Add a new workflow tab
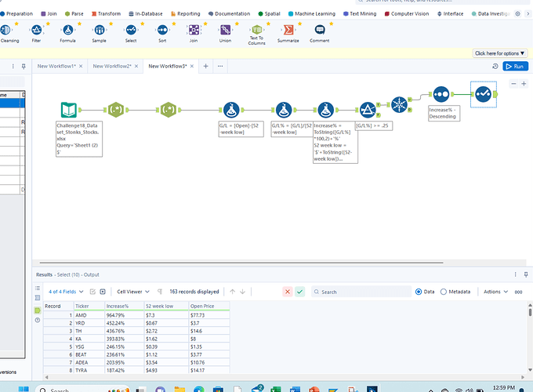 click(205, 67)
